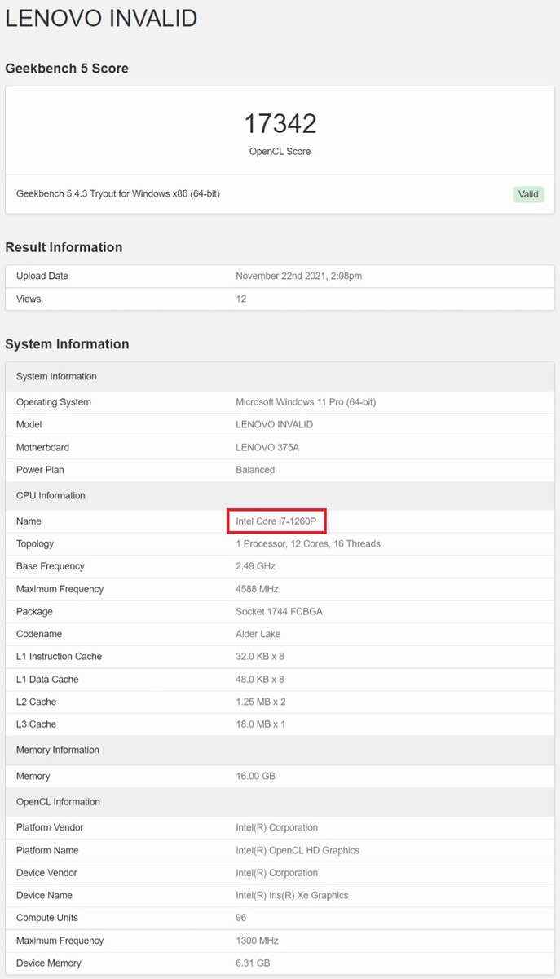Select Microsoft Windows 11 Pro value
The height and width of the screenshot is (979, 560).
click(x=306, y=402)
